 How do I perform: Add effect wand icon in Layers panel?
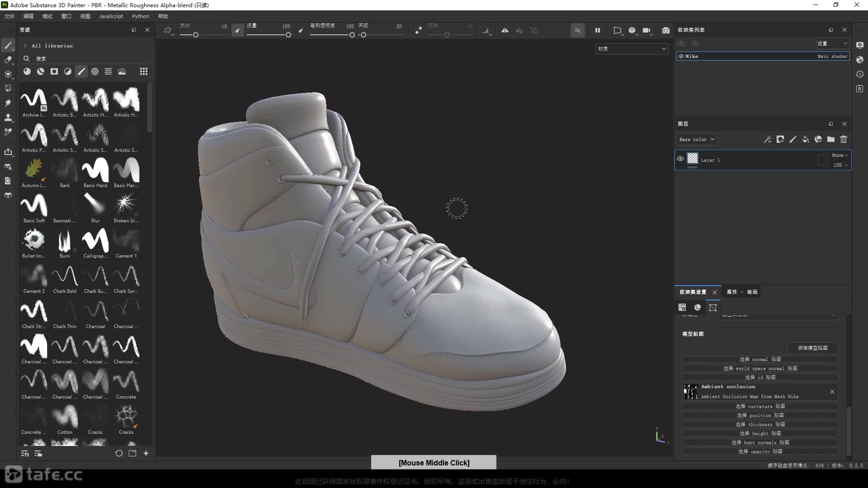768,139
